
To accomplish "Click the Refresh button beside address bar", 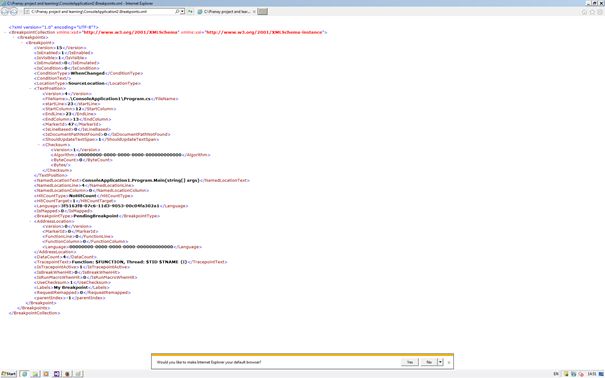I will pyautogui.click(x=190, y=12).
